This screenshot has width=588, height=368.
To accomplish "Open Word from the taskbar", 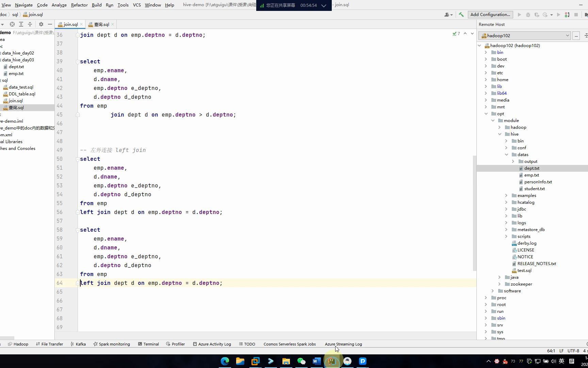I will (x=316, y=361).
